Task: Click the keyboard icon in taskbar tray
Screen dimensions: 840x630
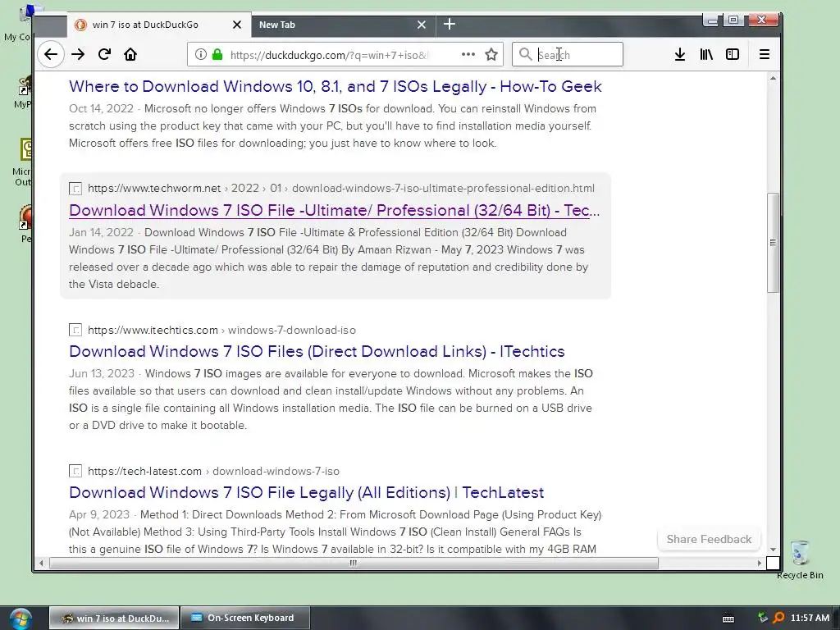Action: coord(728,619)
